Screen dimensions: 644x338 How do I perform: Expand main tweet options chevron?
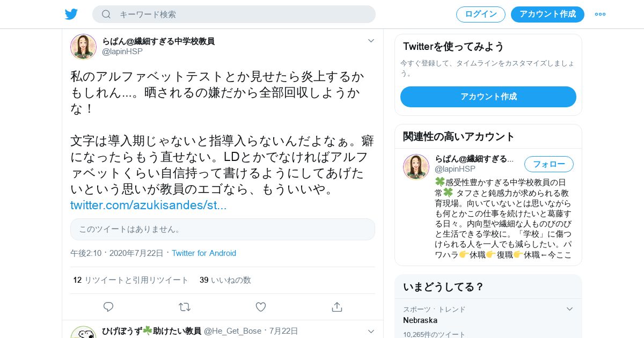pyautogui.click(x=371, y=41)
